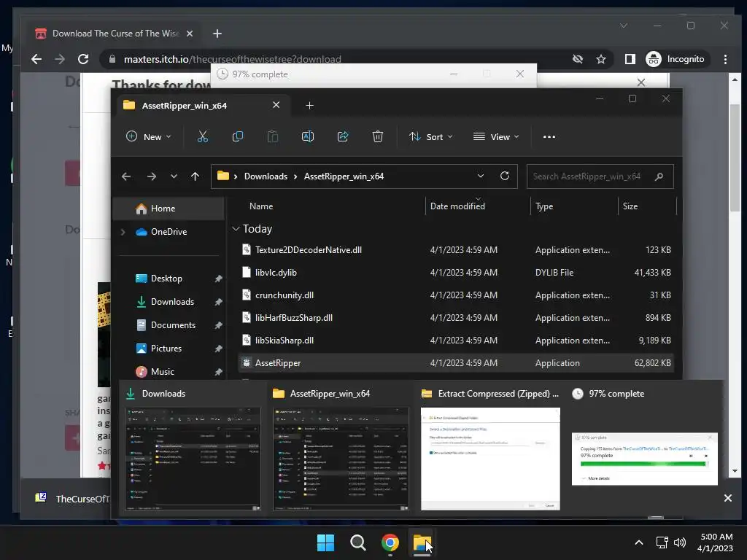The height and width of the screenshot is (560, 747).
Task: Click Downloads in the breadcrumb path
Action: (266, 176)
